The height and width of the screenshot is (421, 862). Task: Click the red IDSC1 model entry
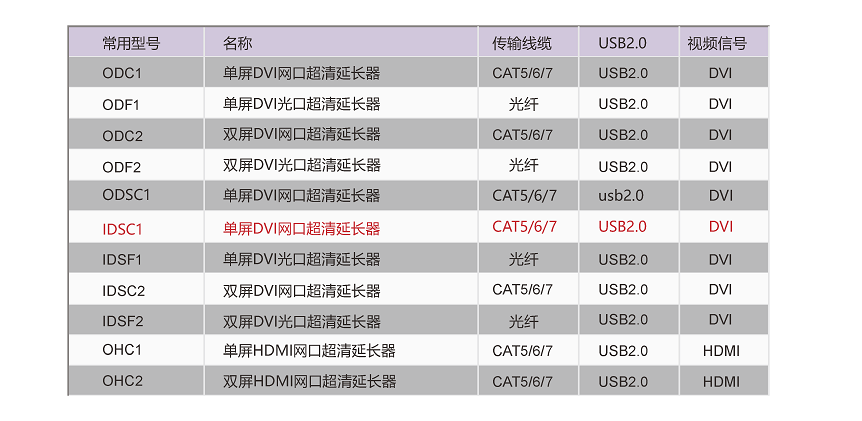pyautogui.click(x=122, y=229)
